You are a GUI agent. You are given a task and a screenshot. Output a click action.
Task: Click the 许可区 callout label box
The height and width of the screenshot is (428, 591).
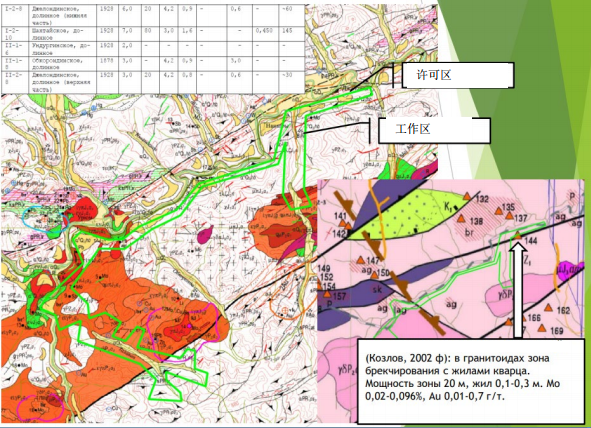458,75
